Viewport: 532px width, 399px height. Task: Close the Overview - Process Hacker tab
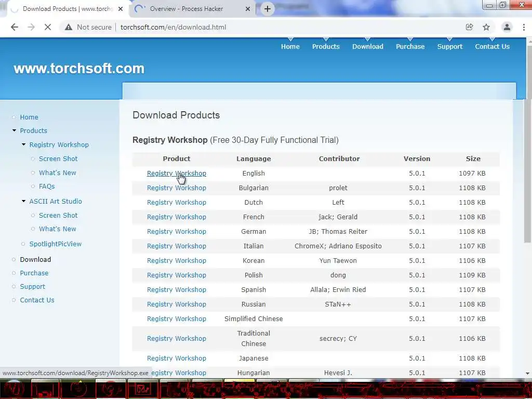pyautogui.click(x=248, y=9)
